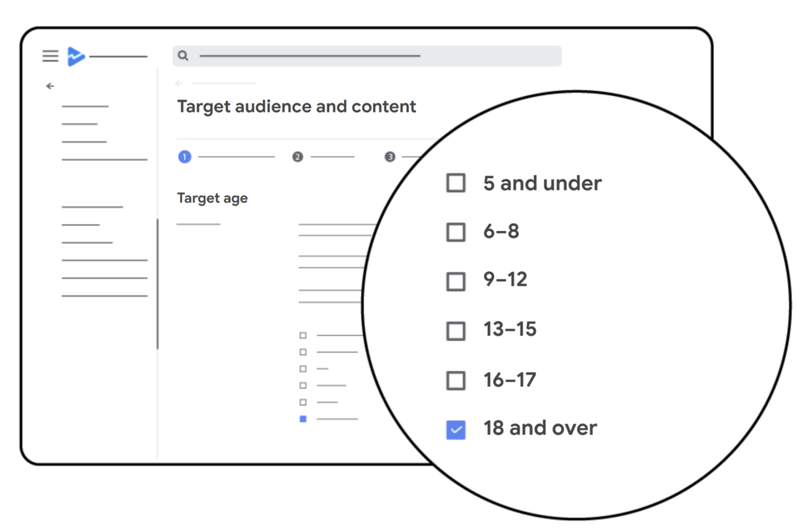Jump to step 2 in the stepper
Screen dimensions: 803x532
coord(297,157)
